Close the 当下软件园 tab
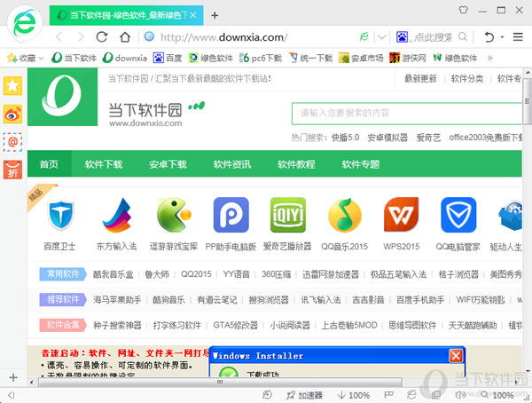Image resolution: width=532 pixels, height=403 pixels. click(x=193, y=15)
